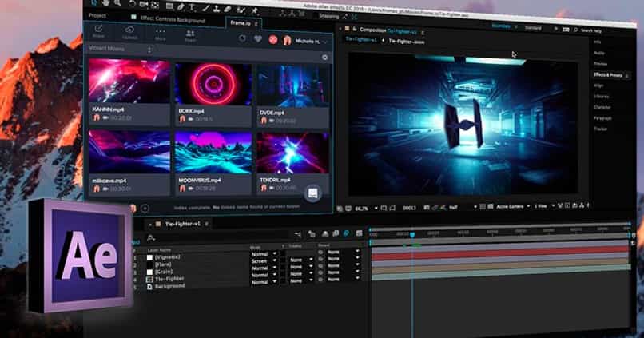
Task: Select the milkcave.mp4 video thumbnail
Action: 129,152
